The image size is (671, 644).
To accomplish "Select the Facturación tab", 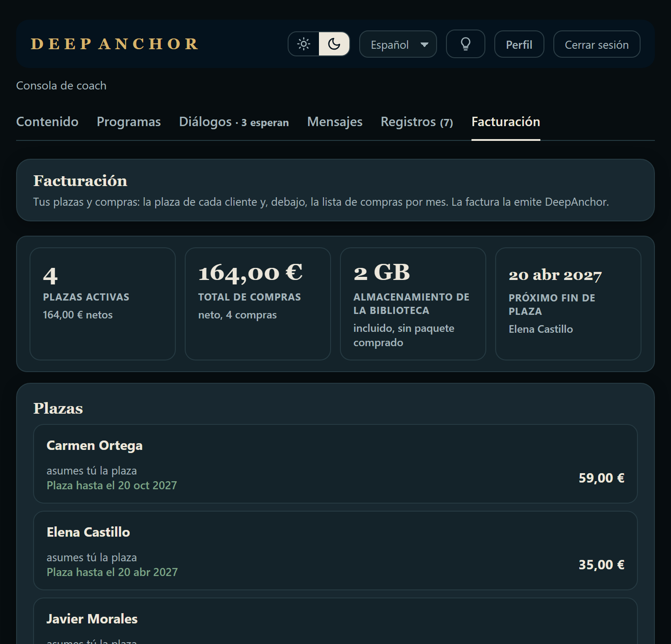I will [506, 122].
